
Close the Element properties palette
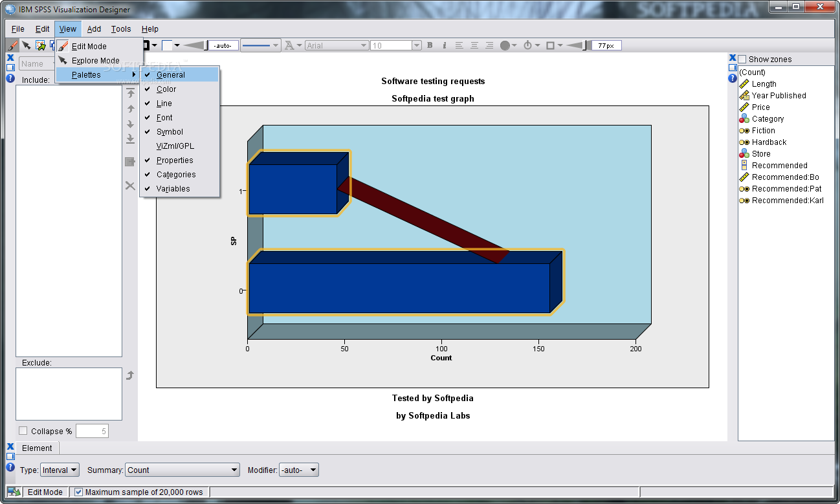tap(10, 446)
